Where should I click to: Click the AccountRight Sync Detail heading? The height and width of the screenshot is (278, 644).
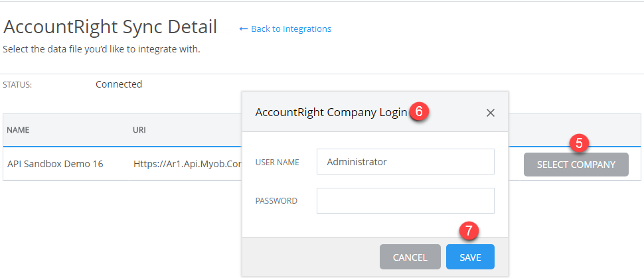[x=110, y=27]
